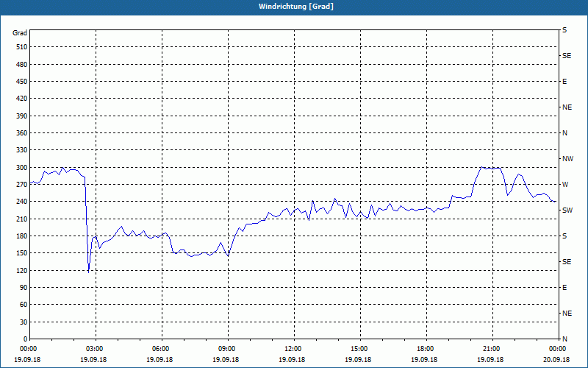Click the S compass label on the 180 gridline
This screenshot has width=588, height=368.
pos(564,236)
